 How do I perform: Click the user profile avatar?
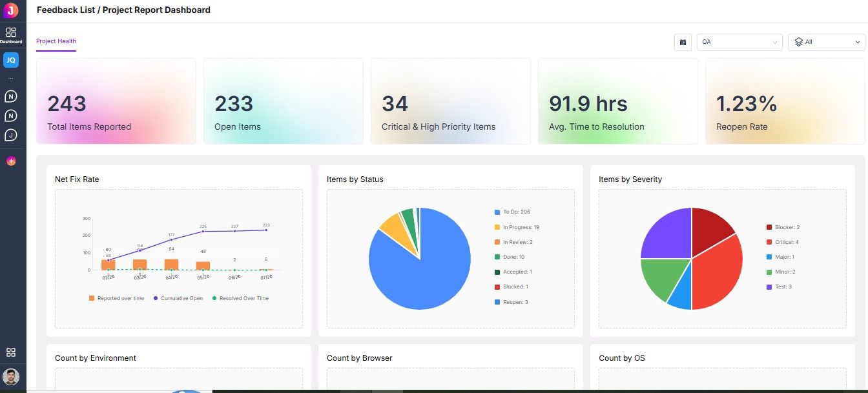point(11,376)
